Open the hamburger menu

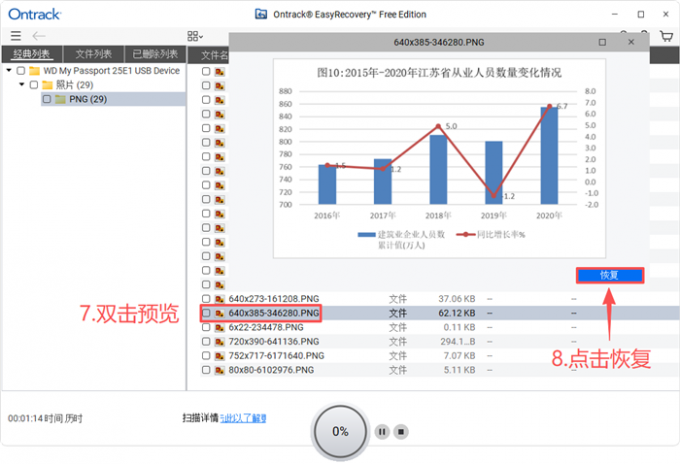pyautogui.click(x=16, y=36)
